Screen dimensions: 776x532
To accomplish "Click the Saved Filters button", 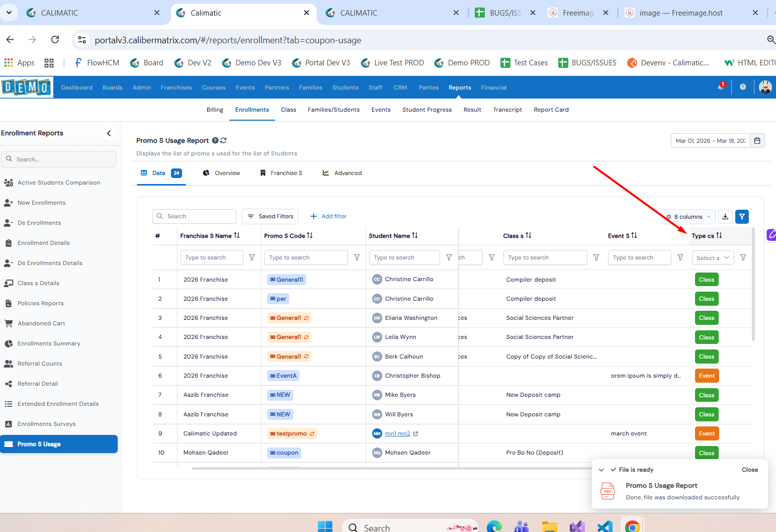I will tap(270, 216).
